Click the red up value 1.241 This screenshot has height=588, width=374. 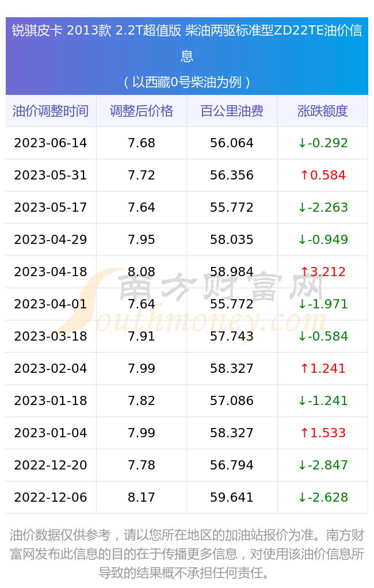coord(323,368)
